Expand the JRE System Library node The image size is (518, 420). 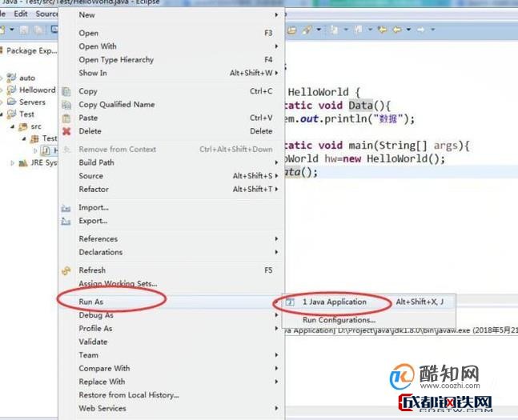(13, 162)
